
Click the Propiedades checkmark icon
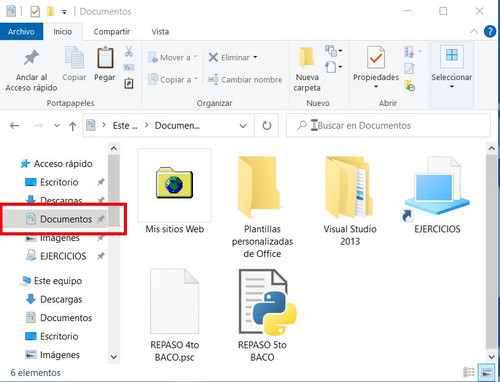tap(376, 58)
